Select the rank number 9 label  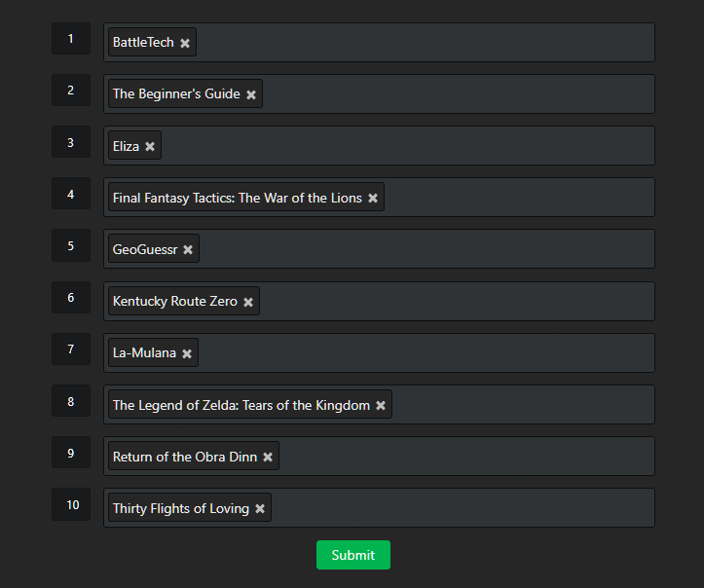71,453
